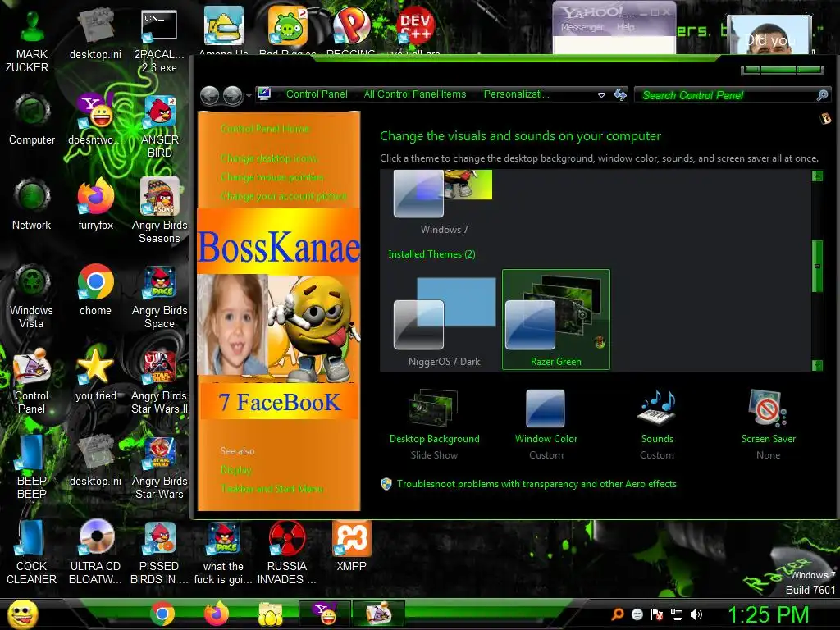
Task: Open ULTRA CD BLOATW... disc icon
Action: pos(95,552)
